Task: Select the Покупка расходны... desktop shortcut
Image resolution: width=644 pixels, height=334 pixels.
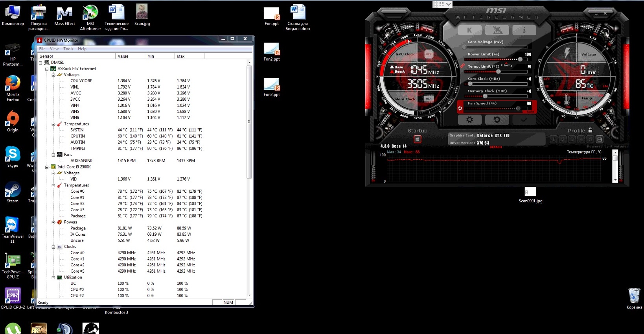Action: (39, 18)
